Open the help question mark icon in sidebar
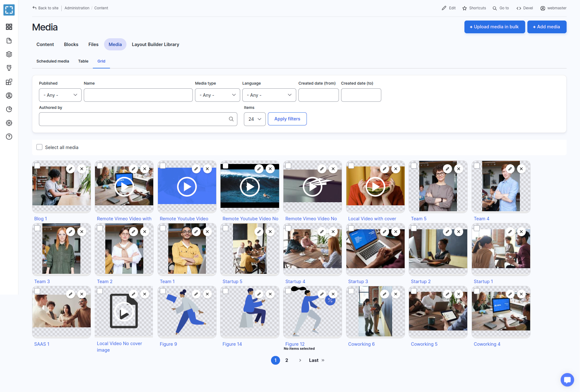Screen dimensions: 580x392 [9, 137]
